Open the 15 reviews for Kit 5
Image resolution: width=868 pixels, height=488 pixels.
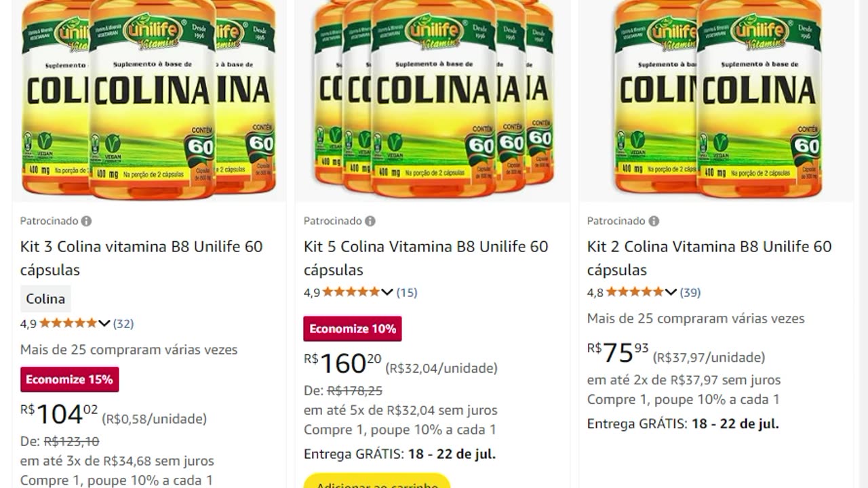point(407,292)
